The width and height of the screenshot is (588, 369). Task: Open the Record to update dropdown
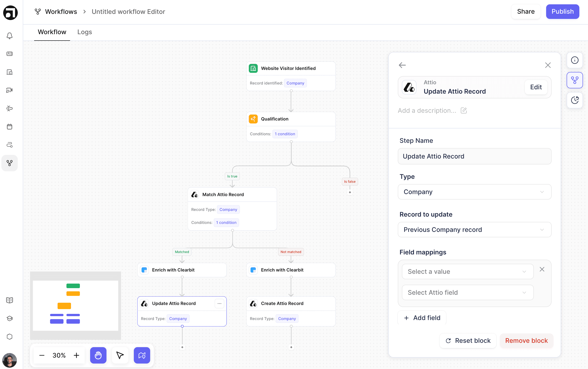click(x=474, y=230)
